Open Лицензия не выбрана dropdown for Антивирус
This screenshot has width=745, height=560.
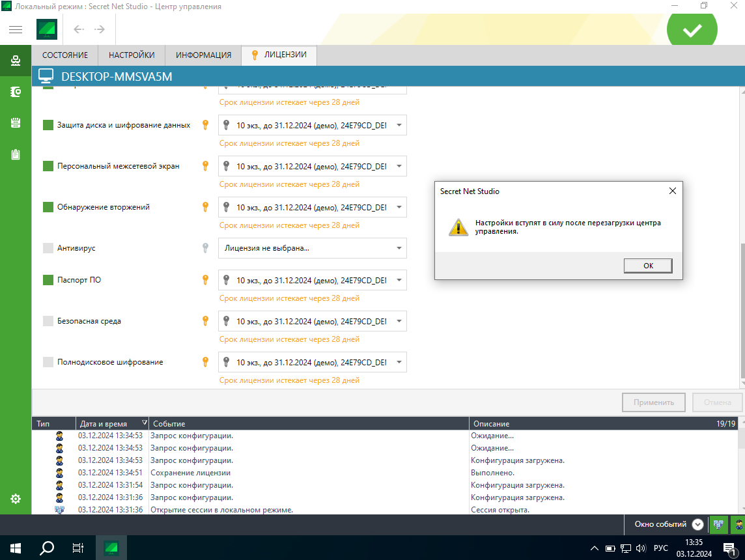tap(312, 248)
